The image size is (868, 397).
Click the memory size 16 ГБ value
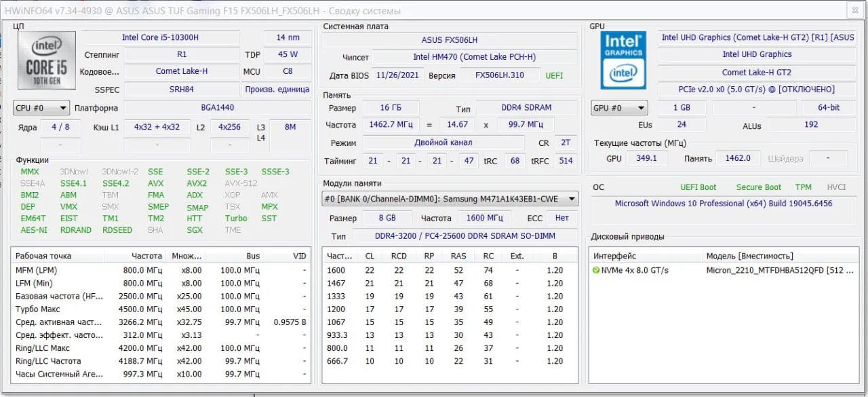click(x=391, y=108)
